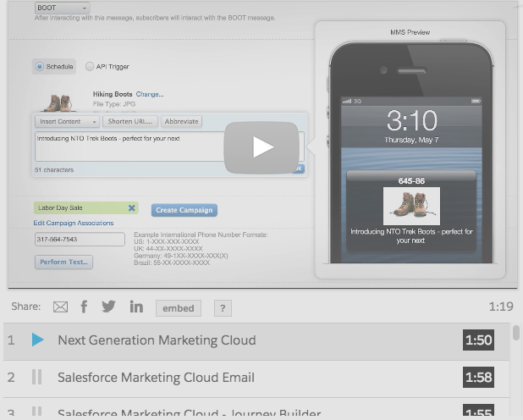Click the 1:50 duration badge
This screenshot has height=420, width=523.
(478, 340)
